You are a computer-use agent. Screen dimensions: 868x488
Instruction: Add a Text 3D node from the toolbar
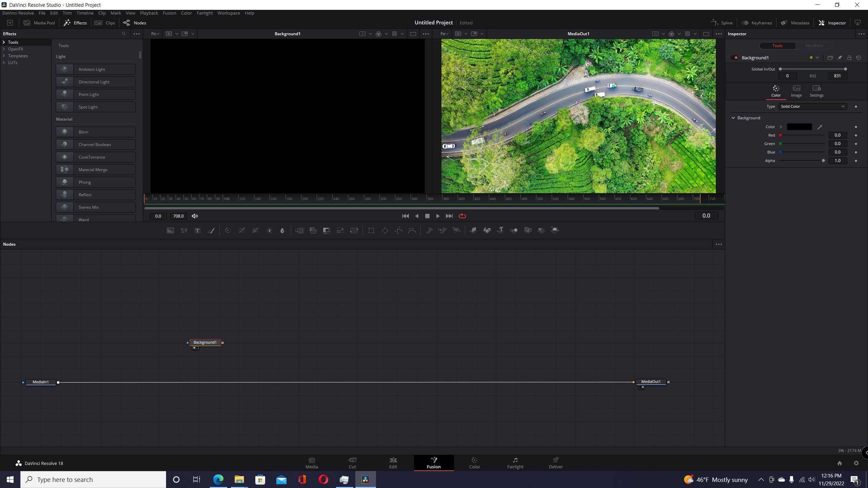501,230
